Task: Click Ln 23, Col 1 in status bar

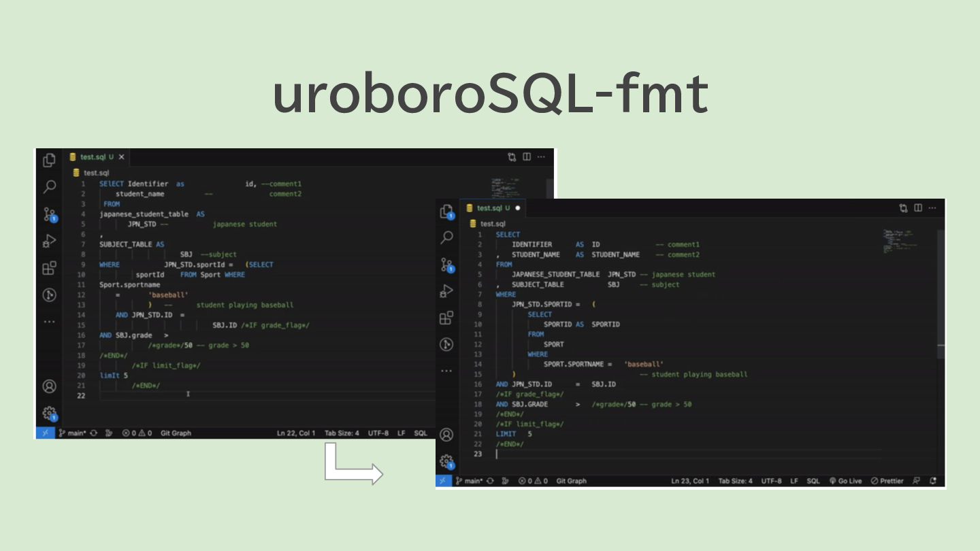Action: [690, 481]
